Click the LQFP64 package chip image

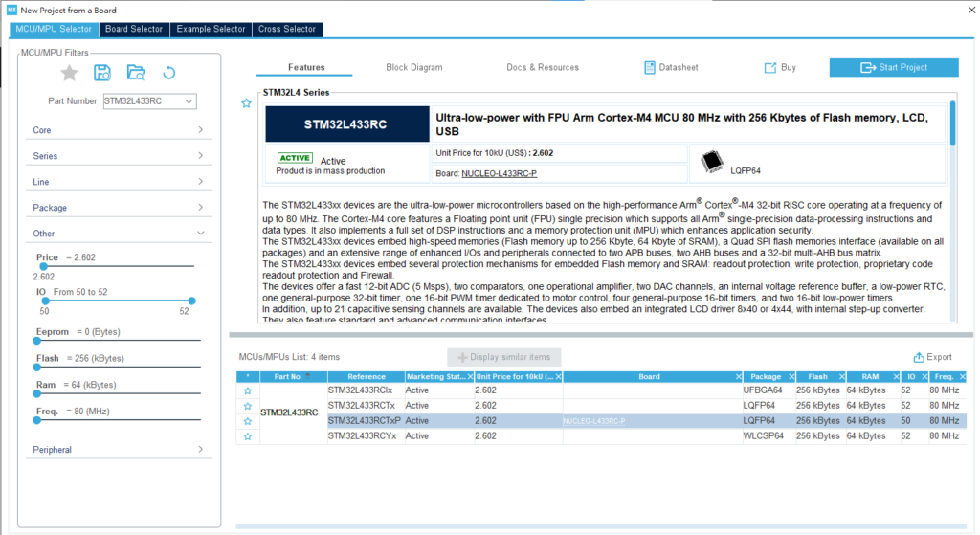(711, 162)
